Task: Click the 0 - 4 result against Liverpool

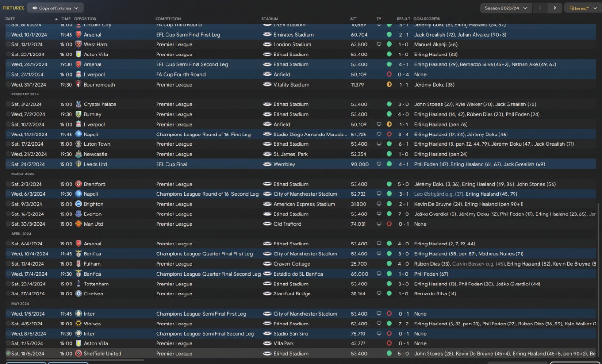Action: [x=404, y=74]
